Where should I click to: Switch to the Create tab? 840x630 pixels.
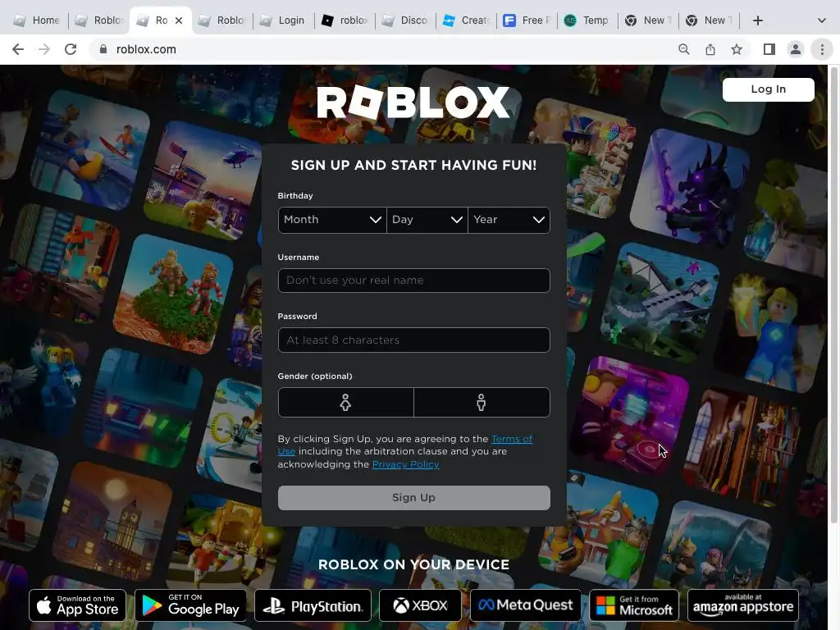467,21
